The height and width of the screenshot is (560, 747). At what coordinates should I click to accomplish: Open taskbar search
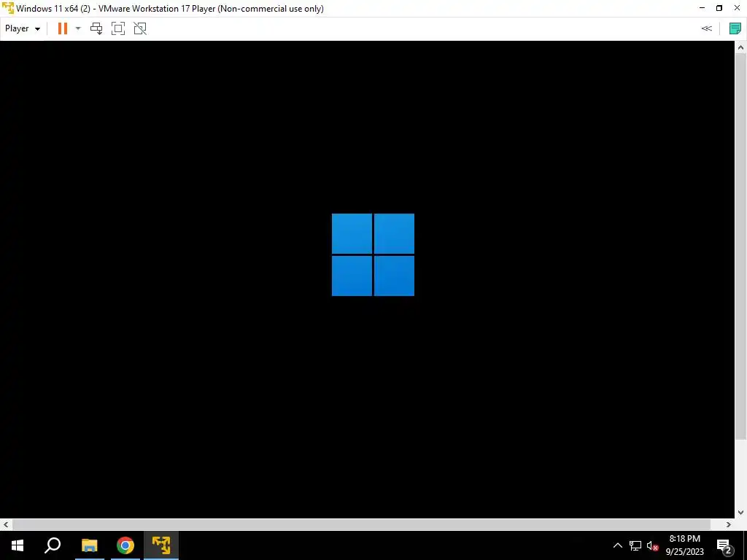coord(53,545)
